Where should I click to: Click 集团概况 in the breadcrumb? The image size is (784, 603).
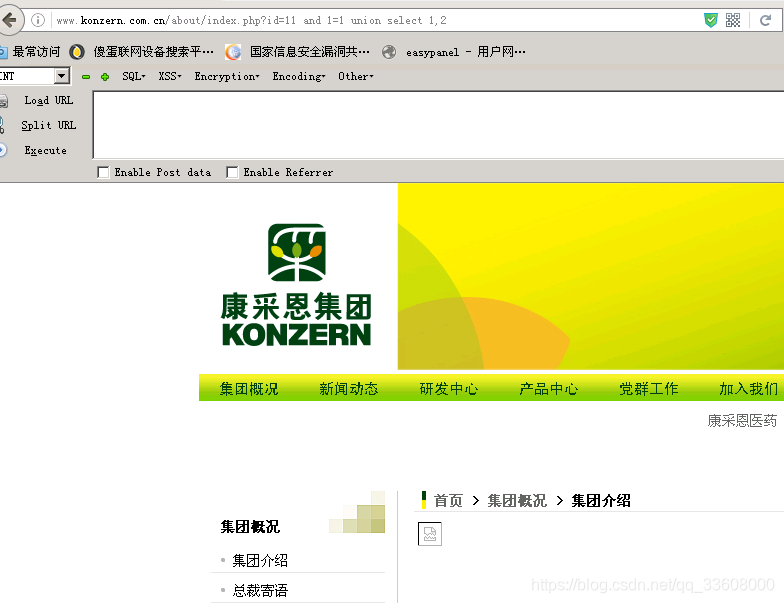click(x=517, y=500)
